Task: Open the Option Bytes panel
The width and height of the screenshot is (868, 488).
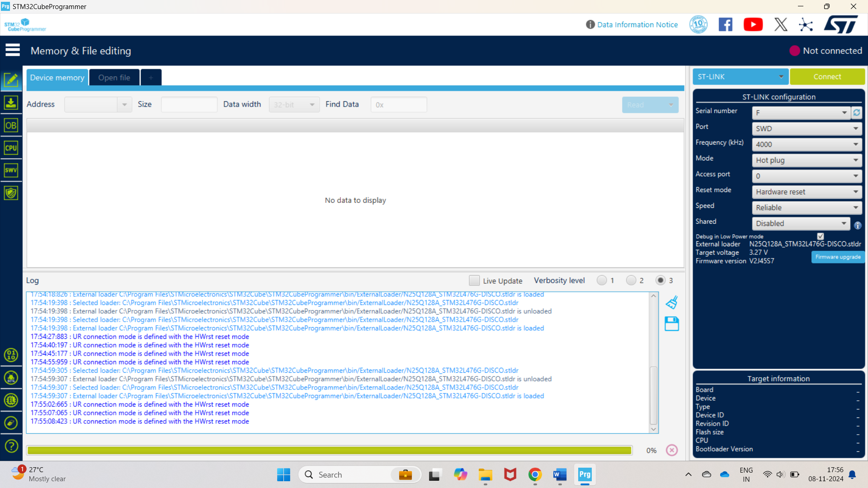Action: (11, 125)
